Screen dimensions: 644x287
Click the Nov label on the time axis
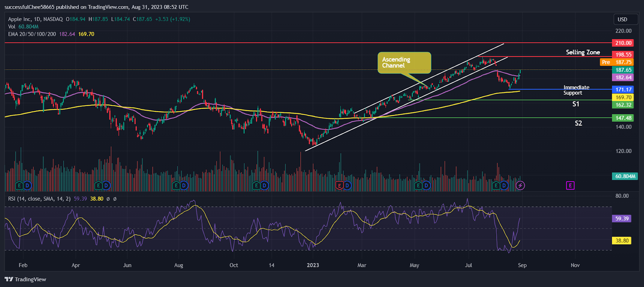point(575,265)
